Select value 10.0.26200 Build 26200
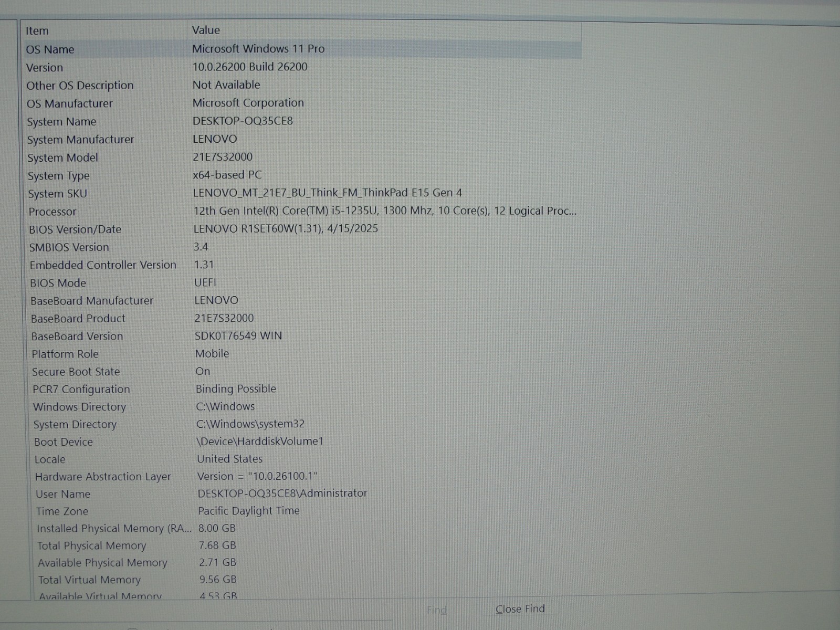 pyautogui.click(x=250, y=67)
